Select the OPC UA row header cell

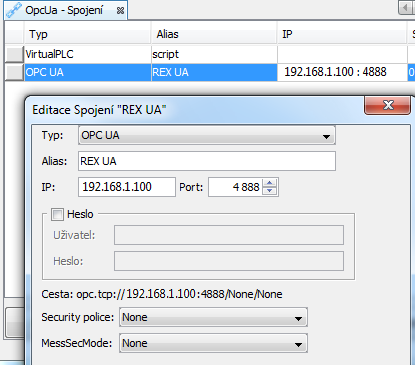pos(14,72)
